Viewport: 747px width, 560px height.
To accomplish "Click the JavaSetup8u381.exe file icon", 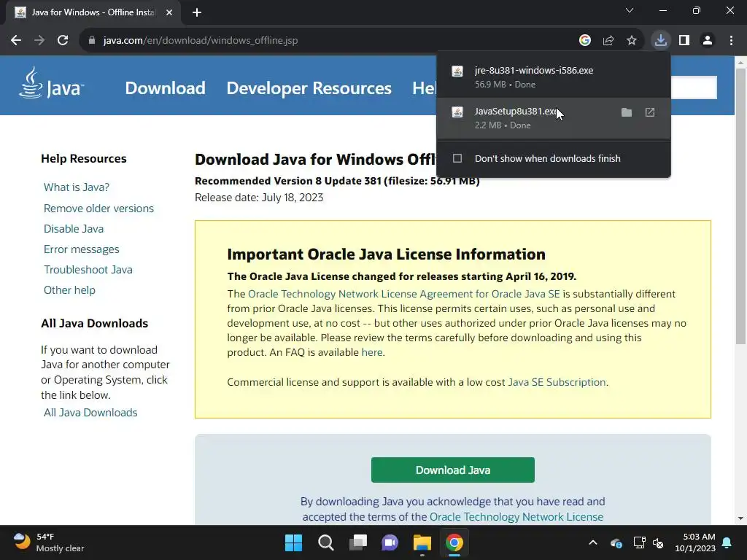I will pos(457,112).
